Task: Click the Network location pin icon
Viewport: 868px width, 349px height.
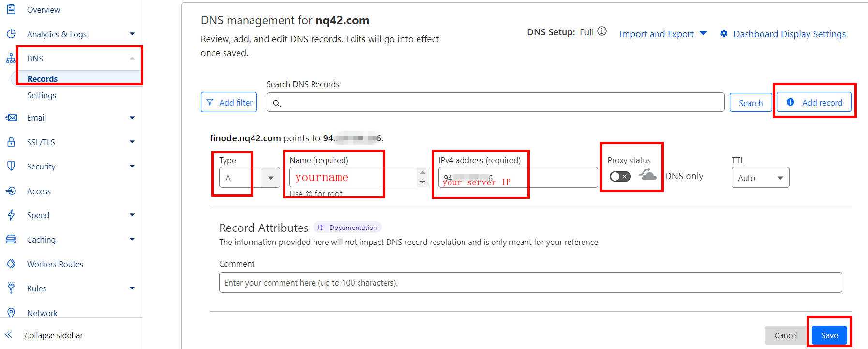Action: pos(11,313)
